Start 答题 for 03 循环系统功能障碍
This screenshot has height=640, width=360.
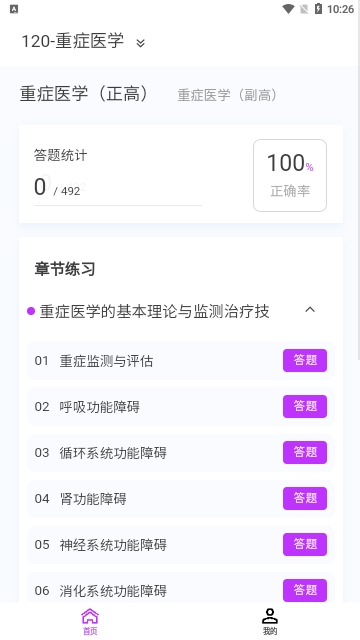(305, 452)
